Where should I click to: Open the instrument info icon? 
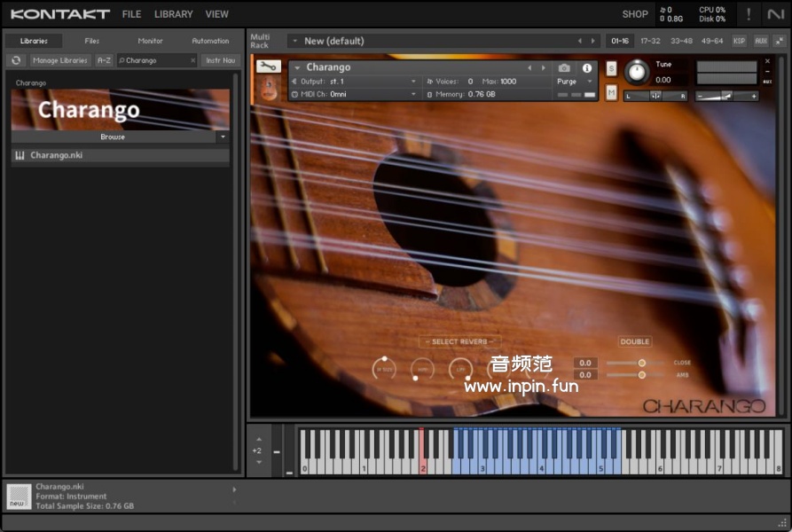pos(586,67)
